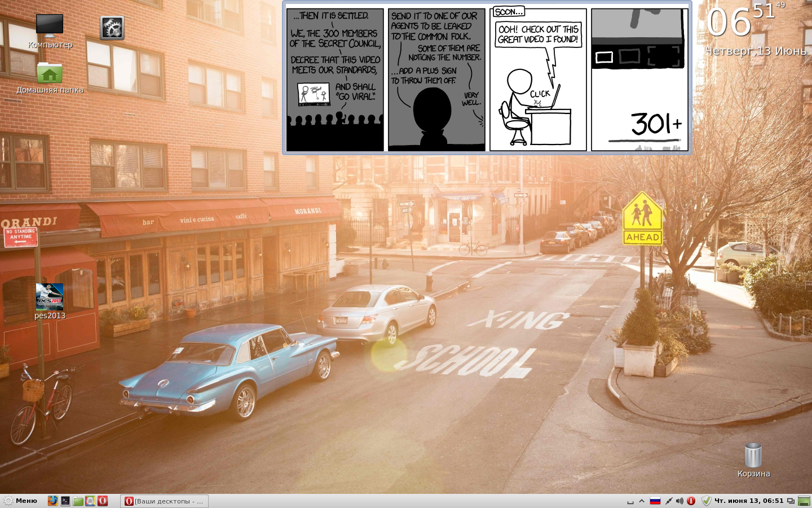Click the Russian flag keyboard layout indicator
This screenshot has width=812, height=508.
point(655,501)
